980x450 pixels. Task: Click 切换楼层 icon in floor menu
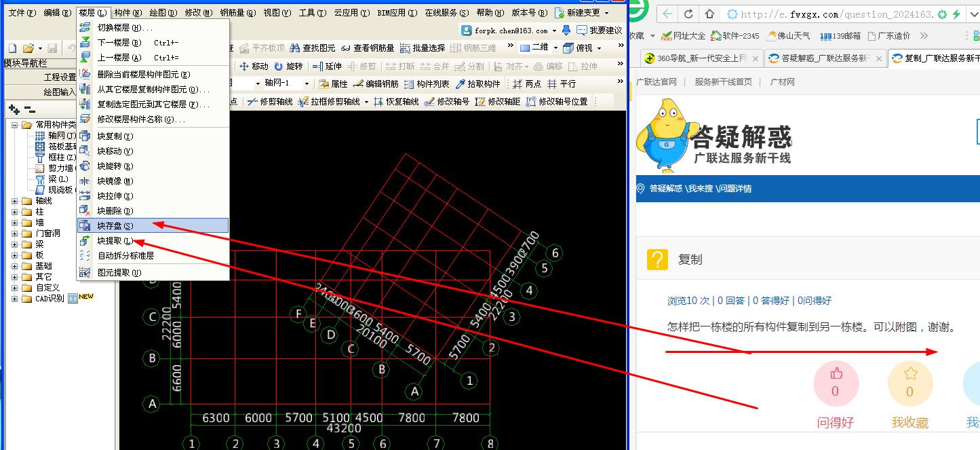[x=85, y=28]
